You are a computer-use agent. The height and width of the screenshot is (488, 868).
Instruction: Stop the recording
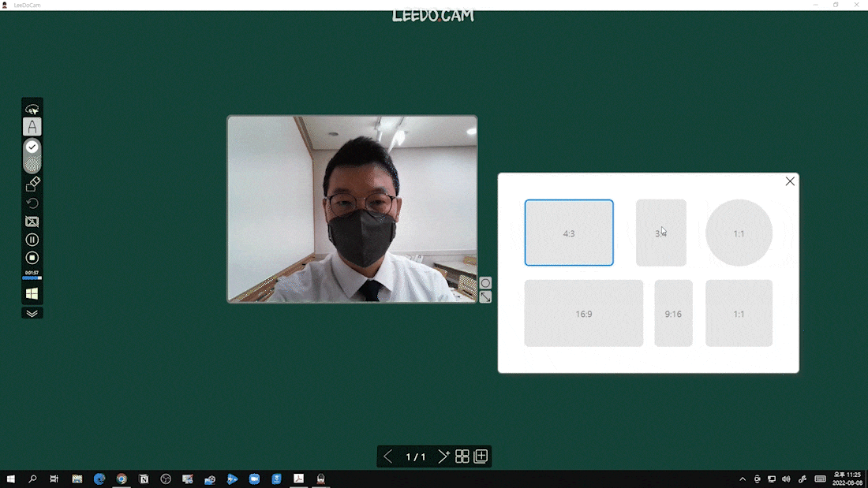(32, 258)
